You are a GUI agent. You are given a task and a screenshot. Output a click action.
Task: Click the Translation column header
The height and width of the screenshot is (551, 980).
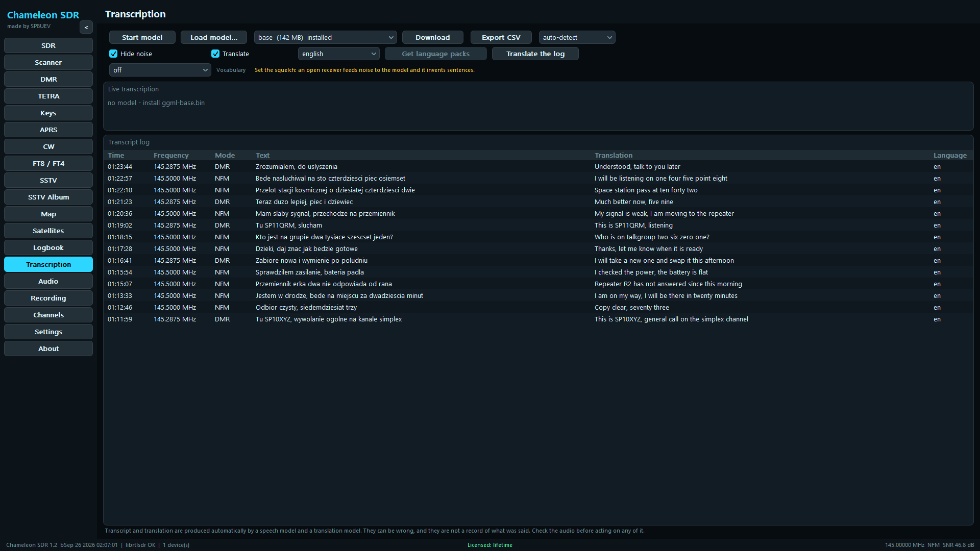click(614, 155)
